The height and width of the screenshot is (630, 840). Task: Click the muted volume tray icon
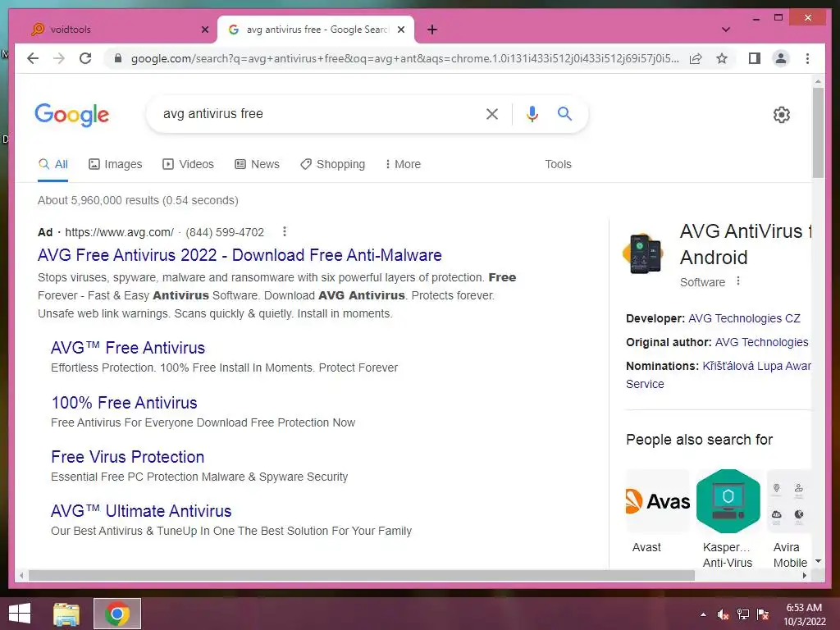(x=723, y=614)
